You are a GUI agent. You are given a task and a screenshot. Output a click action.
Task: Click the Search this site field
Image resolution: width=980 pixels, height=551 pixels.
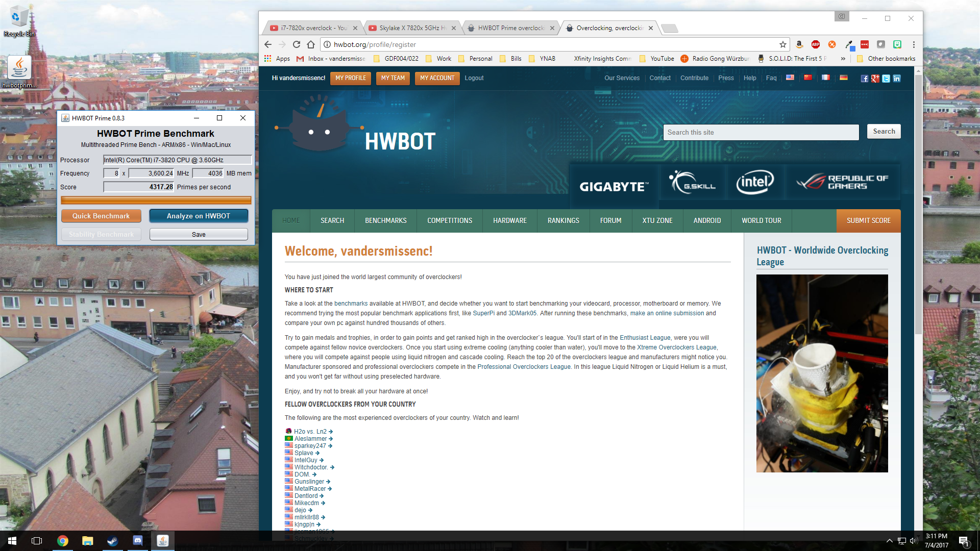(761, 132)
